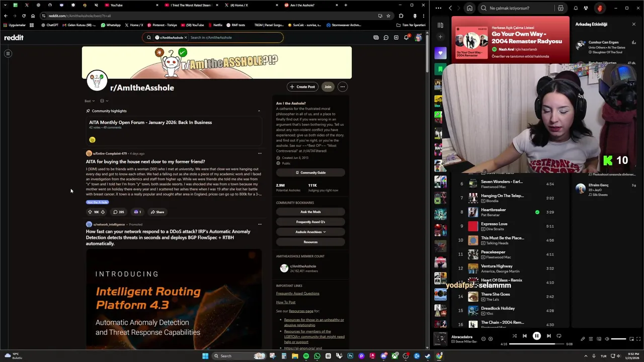Enter Spotify fullscreen mode

639,339
